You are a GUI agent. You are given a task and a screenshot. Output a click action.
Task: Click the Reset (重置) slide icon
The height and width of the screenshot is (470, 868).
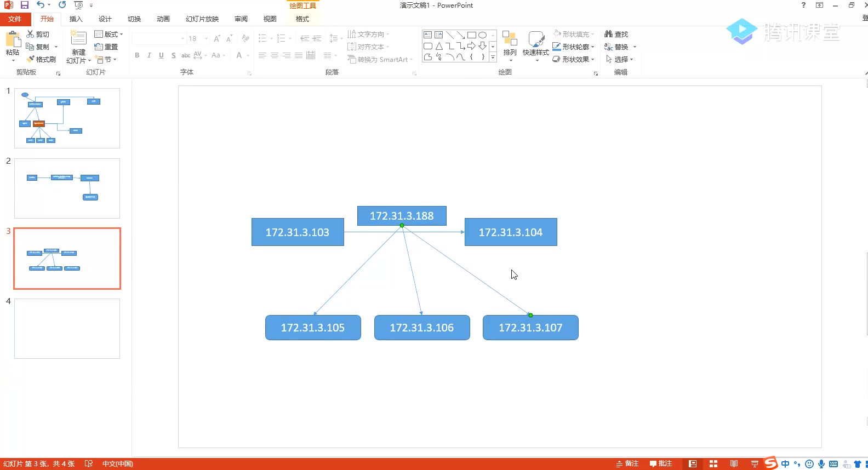[99, 47]
